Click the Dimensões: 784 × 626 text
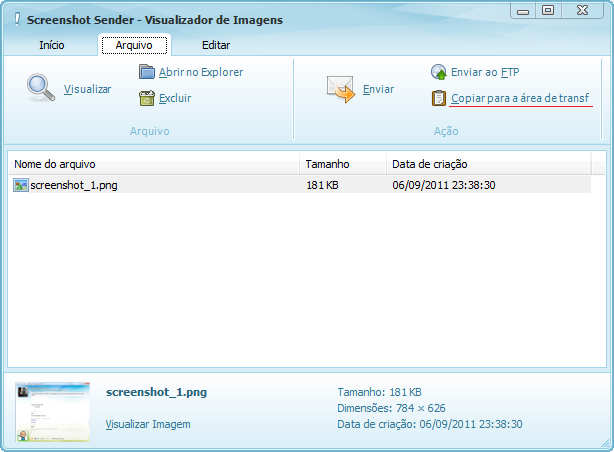Screen dimensions: 614x452 click(x=391, y=408)
